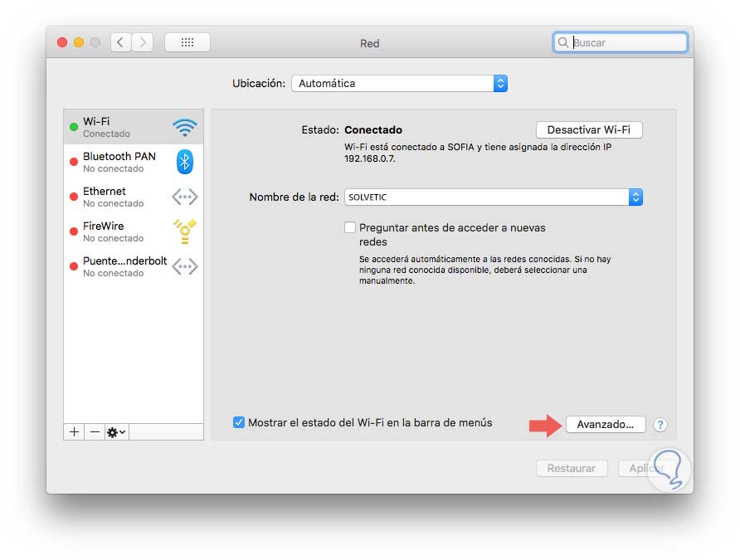The height and width of the screenshot is (560, 740).
Task: Open Avanzado… settings
Action: (x=606, y=425)
